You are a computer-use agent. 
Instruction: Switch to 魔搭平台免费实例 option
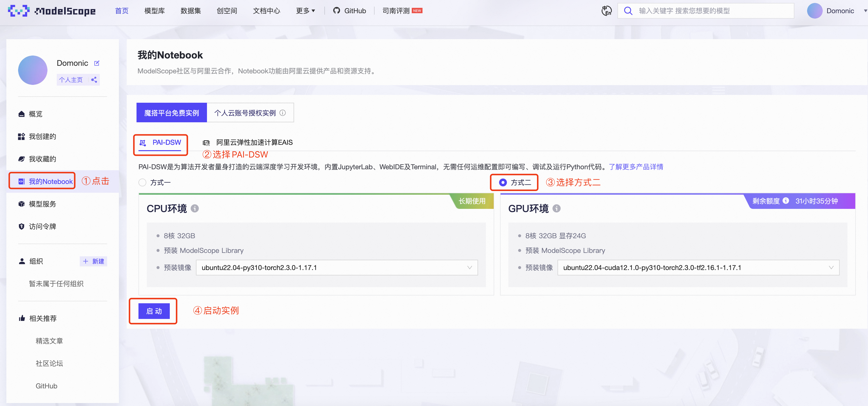(x=171, y=113)
